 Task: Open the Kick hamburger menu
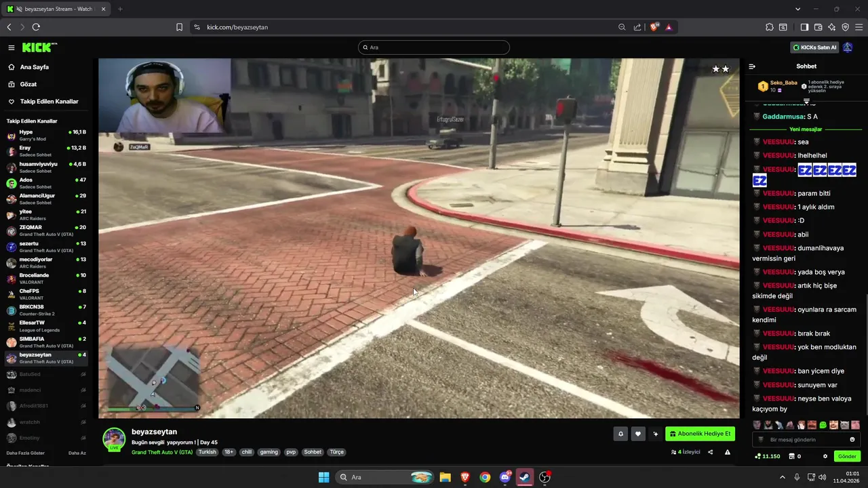[x=12, y=47]
